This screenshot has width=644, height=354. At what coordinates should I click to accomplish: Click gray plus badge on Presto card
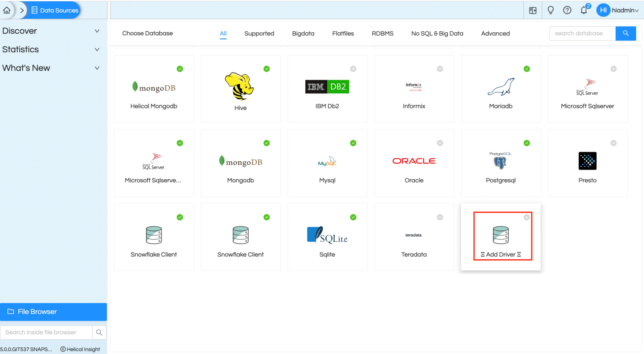pos(614,143)
